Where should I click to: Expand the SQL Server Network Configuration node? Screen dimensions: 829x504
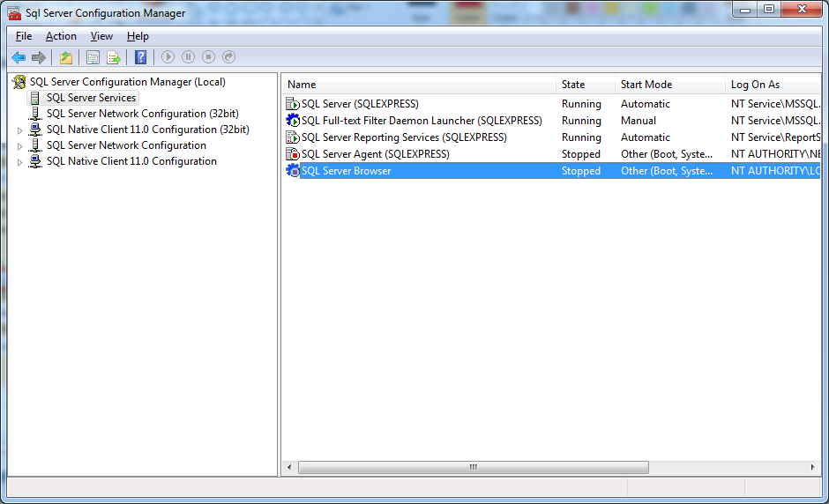tap(19, 145)
